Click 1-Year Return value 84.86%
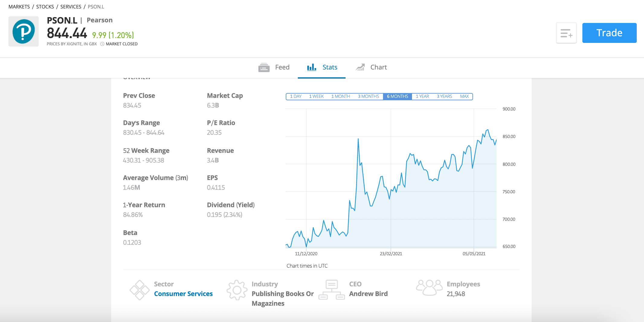The height and width of the screenshot is (322, 644). 133,215
